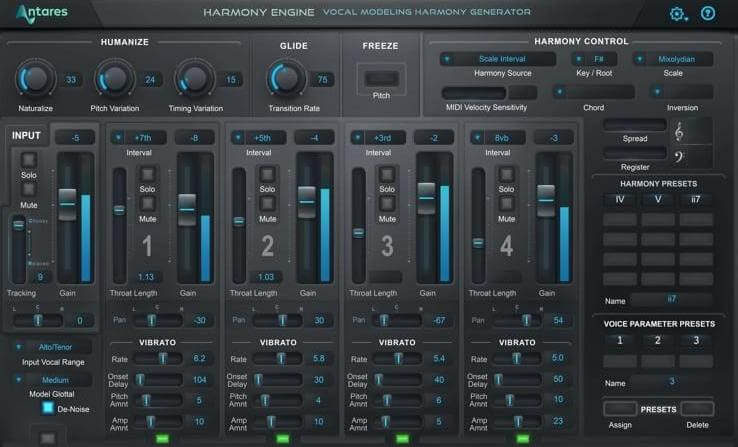Select harmony preset IV
Viewport: 738px width, 447px height.
[x=620, y=200]
